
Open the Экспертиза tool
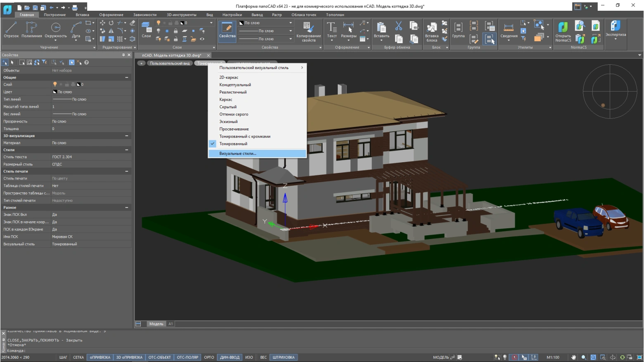(616, 29)
